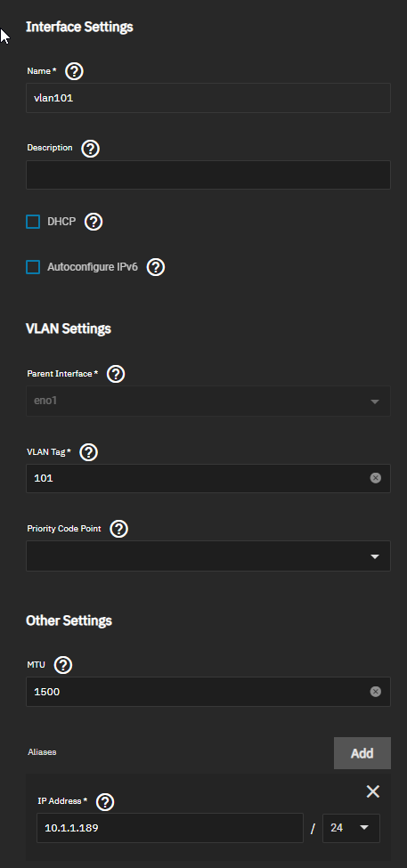Open the MTU help tooltip
The image size is (407, 868).
pyautogui.click(x=63, y=665)
